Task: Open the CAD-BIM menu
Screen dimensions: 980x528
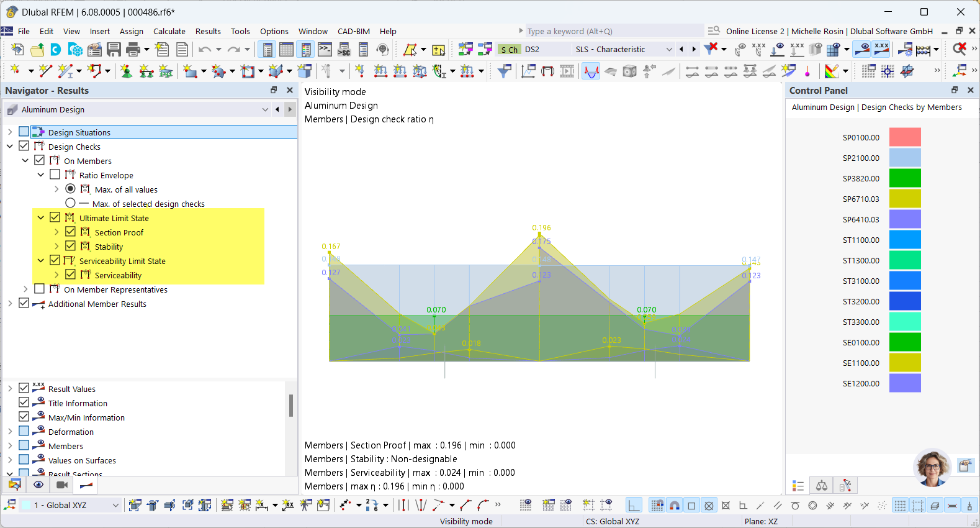Action: [354, 31]
